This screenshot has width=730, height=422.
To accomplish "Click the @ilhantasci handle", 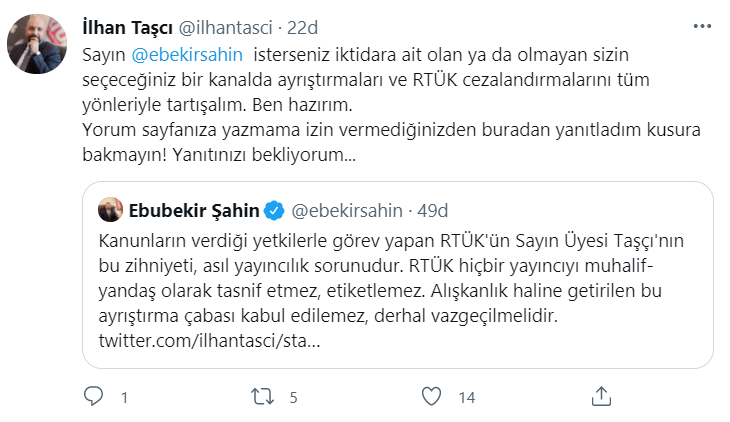I will [x=226, y=28].
